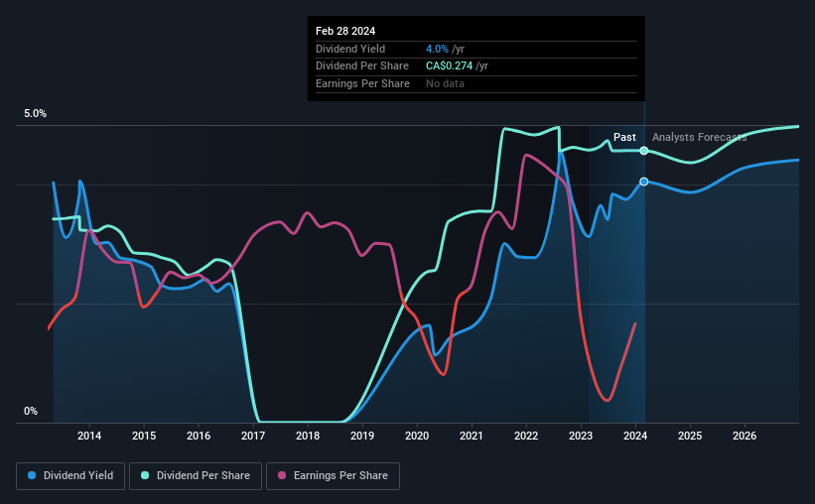
Task: Click the Past label in chart
Action: coord(624,137)
